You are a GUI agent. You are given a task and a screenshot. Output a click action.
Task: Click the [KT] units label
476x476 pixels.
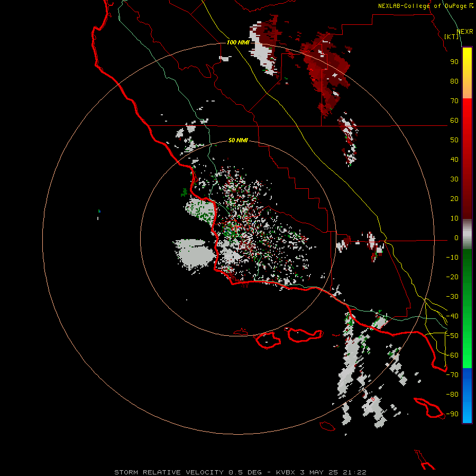pyautogui.click(x=452, y=36)
